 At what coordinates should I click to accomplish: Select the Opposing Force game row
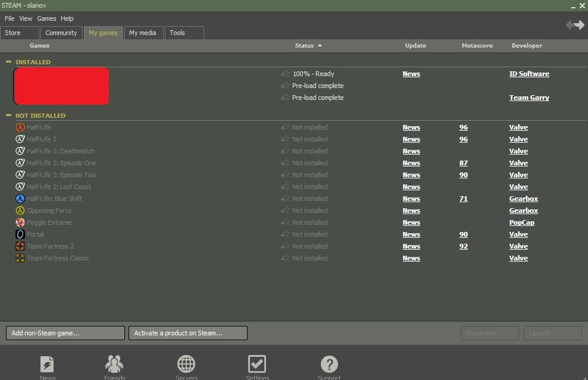click(294, 211)
